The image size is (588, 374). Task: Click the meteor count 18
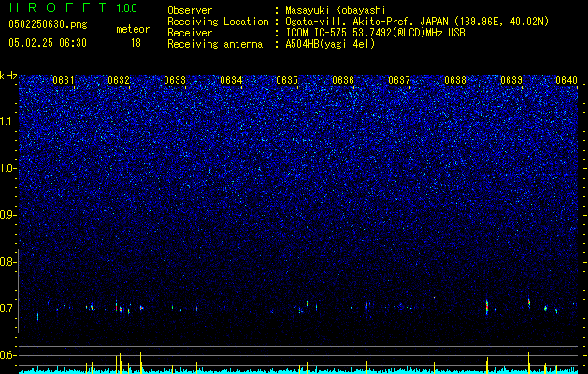(x=136, y=43)
